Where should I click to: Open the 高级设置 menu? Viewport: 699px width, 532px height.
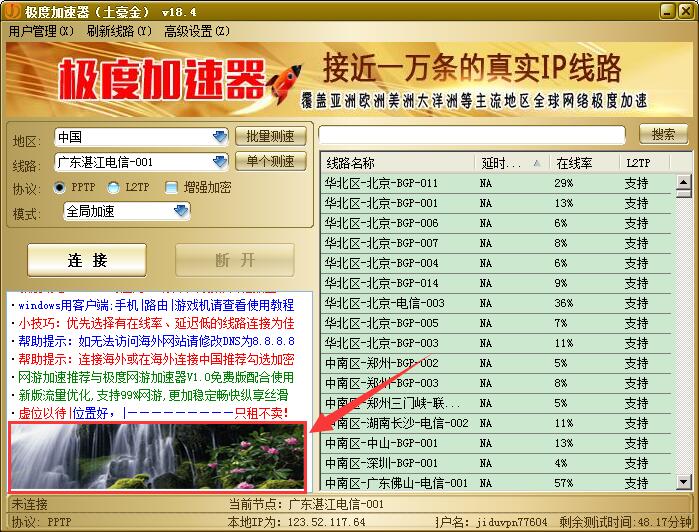coord(197,31)
